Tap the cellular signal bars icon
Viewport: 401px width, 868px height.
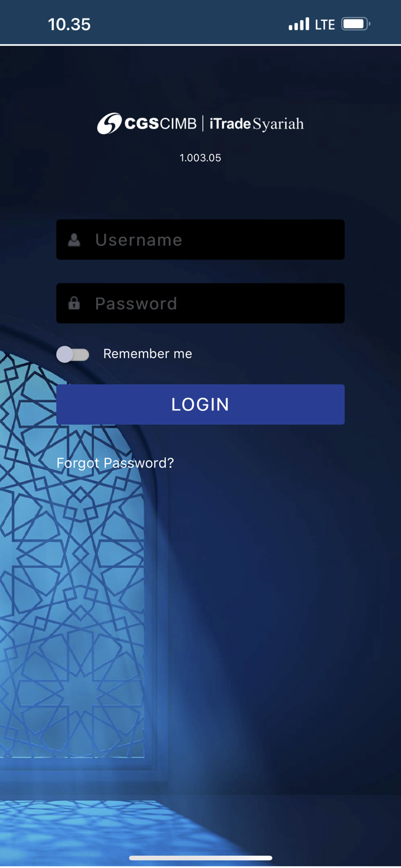[299, 24]
